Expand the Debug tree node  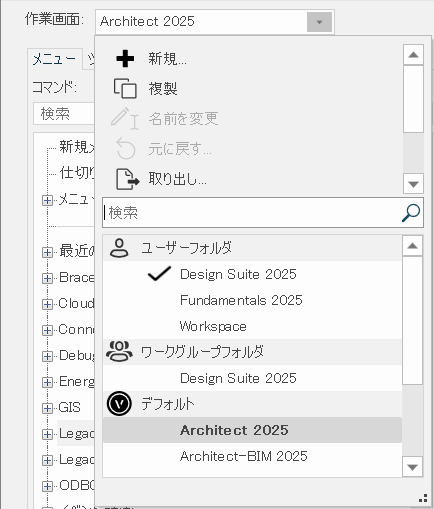click(x=47, y=356)
